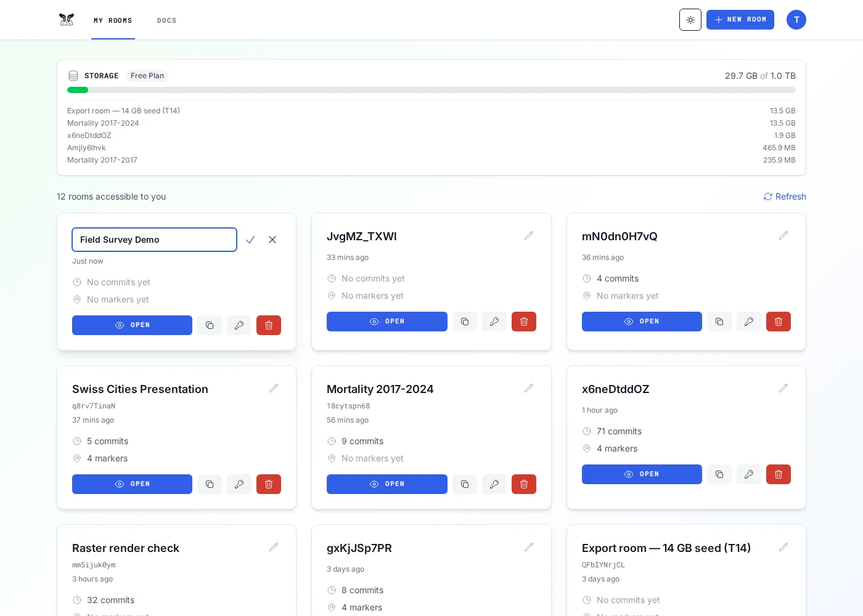
Task: Open the Mortality 2017-2024 room
Action: pos(387,484)
